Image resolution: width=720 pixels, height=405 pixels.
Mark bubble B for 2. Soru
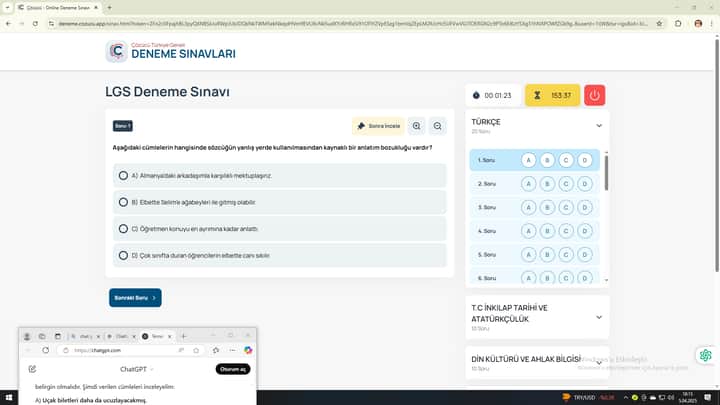(x=547, y=183)
